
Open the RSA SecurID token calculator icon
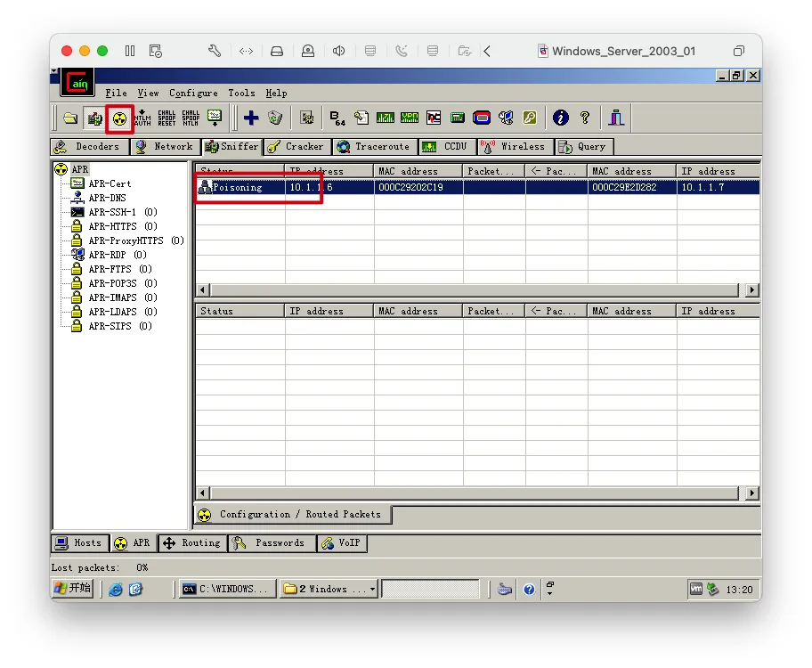[482, 118]
